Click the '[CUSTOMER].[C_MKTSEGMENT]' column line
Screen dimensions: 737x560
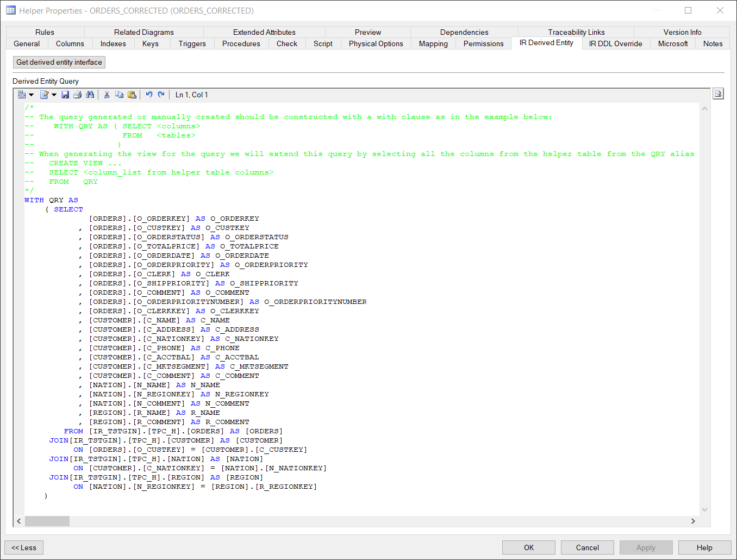[x=189, y=366]
